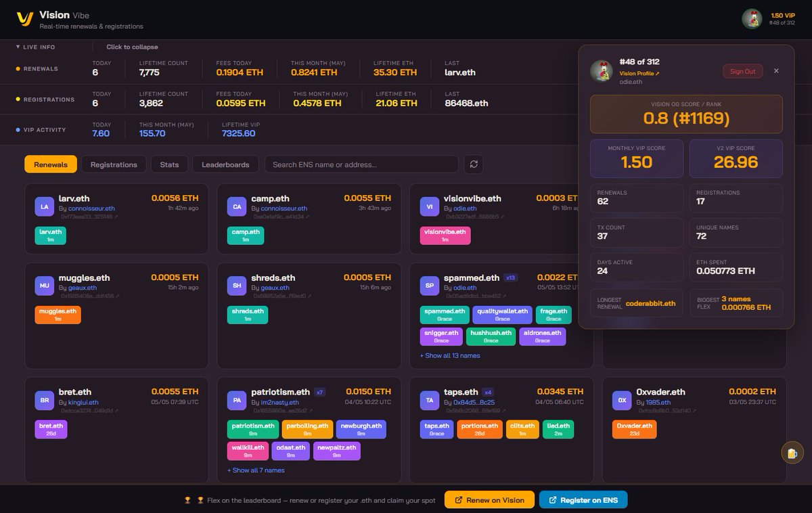Switch to the Renewals tab
Viewport: 812px width, 513px height.
click(x=51, y=164)
